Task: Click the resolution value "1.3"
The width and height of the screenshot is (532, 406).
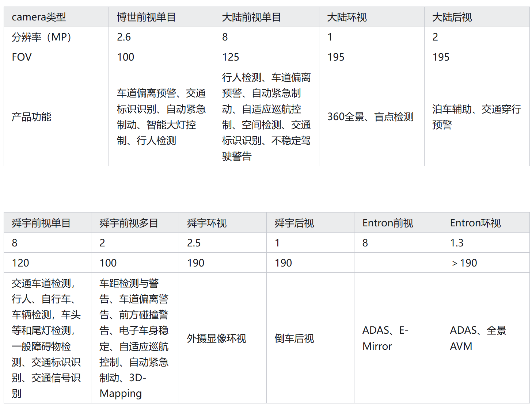Action: click(x=486, y=243)
